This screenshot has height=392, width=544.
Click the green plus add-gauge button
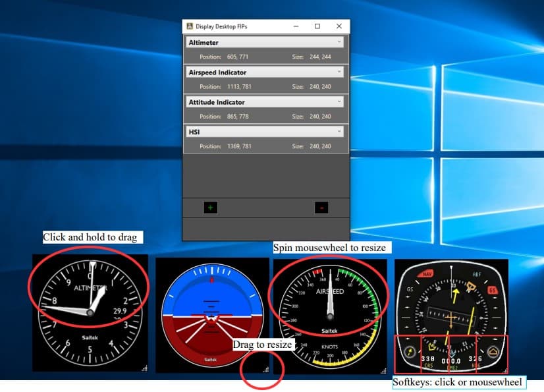210,208
